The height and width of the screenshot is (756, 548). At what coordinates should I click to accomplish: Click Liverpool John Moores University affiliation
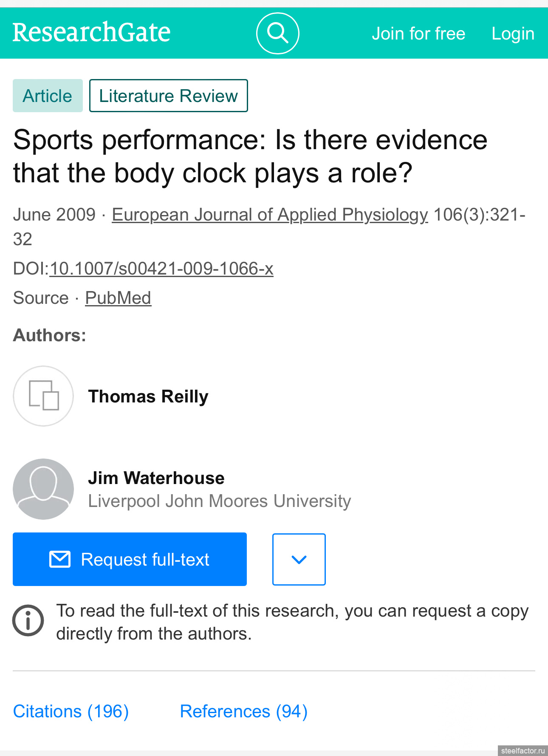coord(219,501)
